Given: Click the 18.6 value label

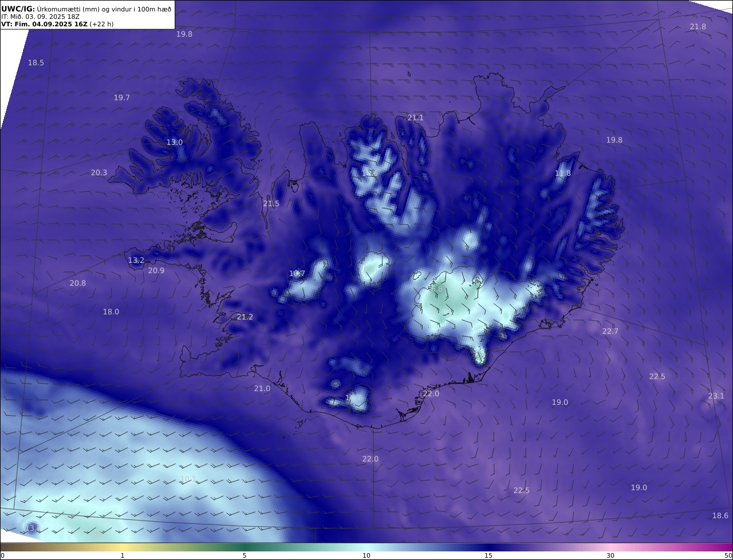Looking at the screenshot, I should click(720, 516).
